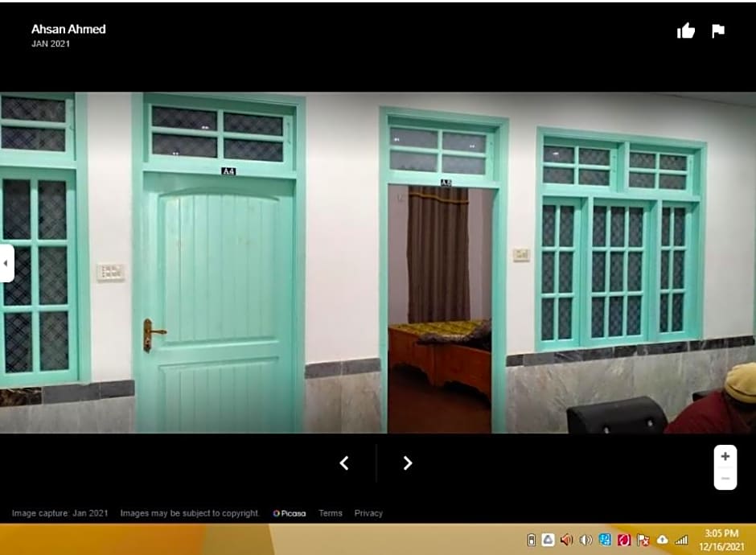The image size is (756, 555).
Task: Open Google Drive tray icon
Action: tap(548, 540)
